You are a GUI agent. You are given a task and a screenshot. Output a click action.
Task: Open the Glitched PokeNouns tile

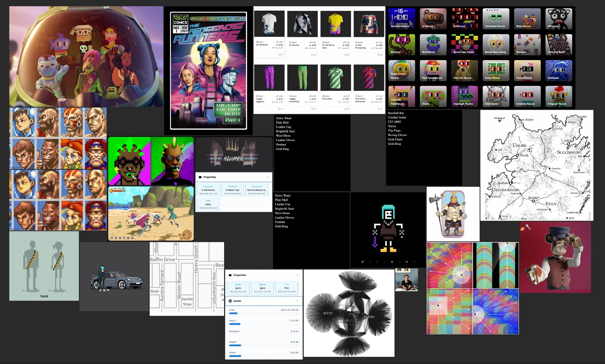[x=402, y=96]
